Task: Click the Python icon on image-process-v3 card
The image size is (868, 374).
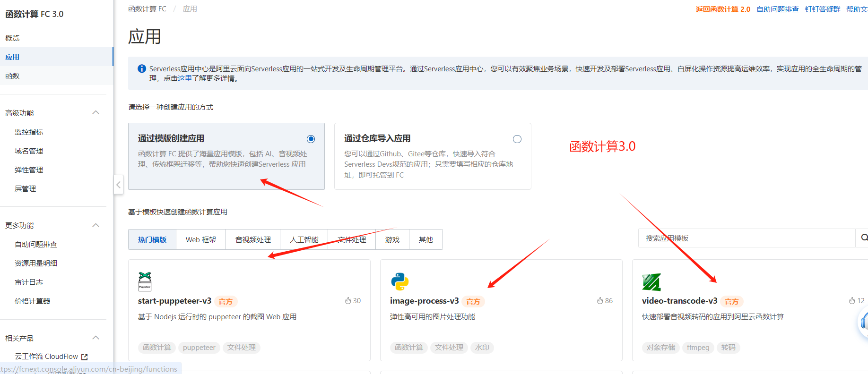Action: click(399, 281)
